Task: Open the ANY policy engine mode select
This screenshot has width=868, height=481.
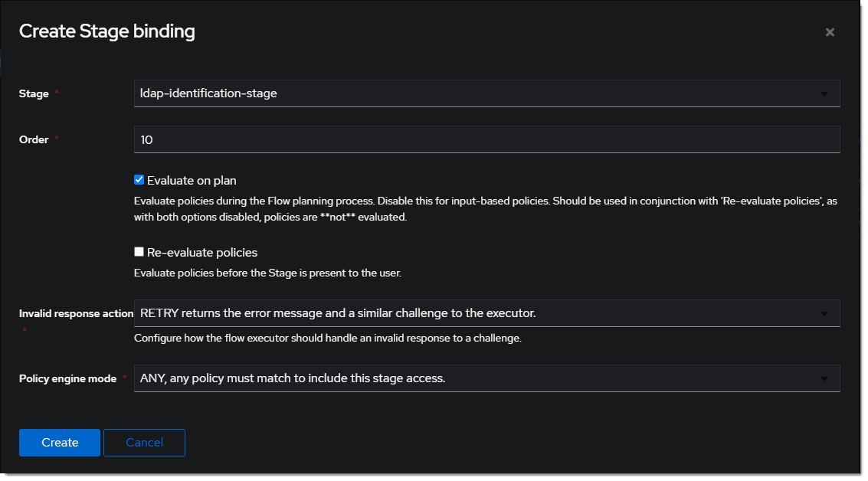Action: tap(475, 378)
